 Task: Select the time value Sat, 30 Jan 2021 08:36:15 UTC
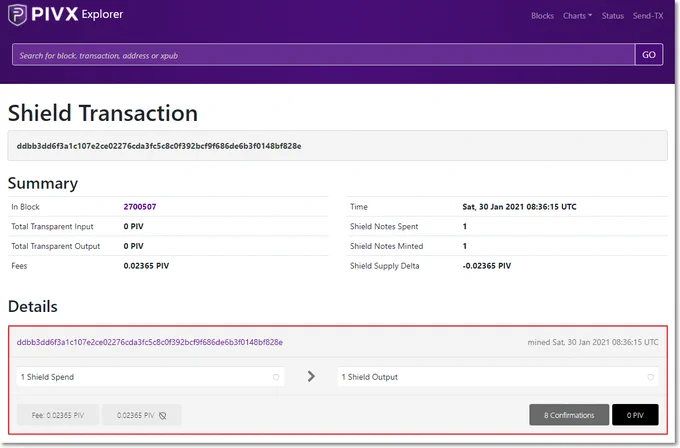(519, 207)
